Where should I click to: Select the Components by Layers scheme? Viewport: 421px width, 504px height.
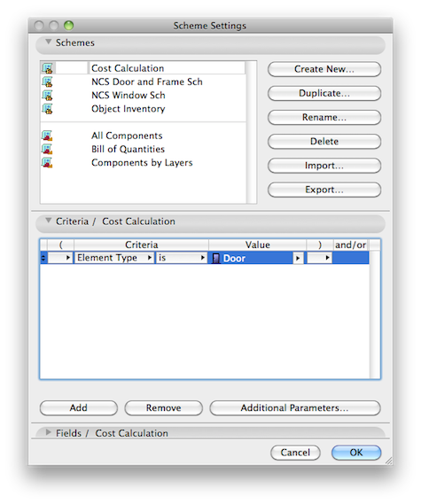142,162
